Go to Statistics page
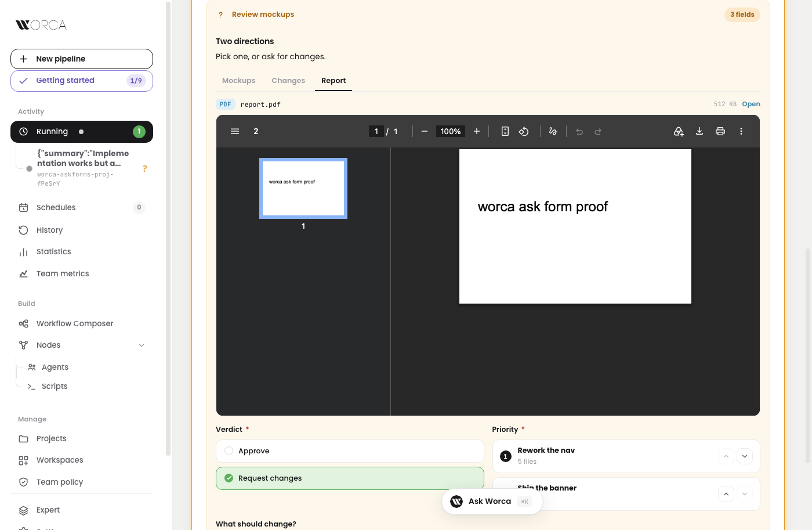This screenshot has width=812, height=530. pyautogui.click(x=82, y=252)
